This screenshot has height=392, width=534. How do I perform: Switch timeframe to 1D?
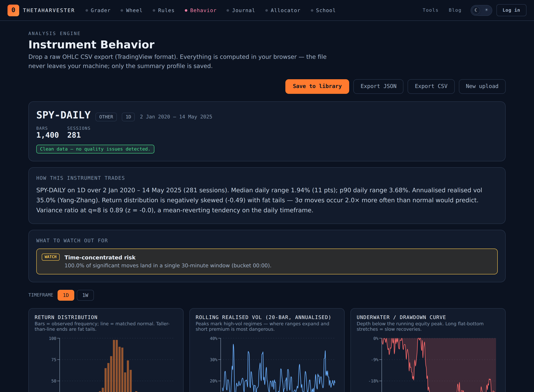pyautogui.click(x=66, y=295)
